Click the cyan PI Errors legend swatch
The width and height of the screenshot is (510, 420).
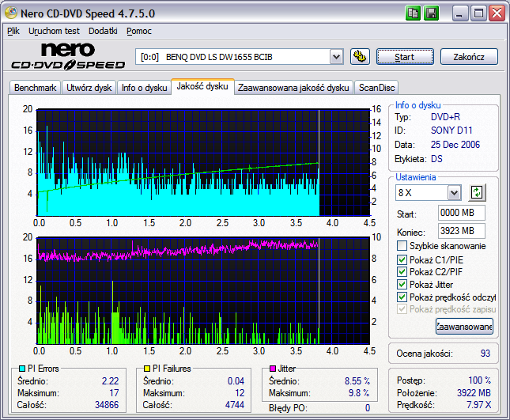click(x=22, y=369)
